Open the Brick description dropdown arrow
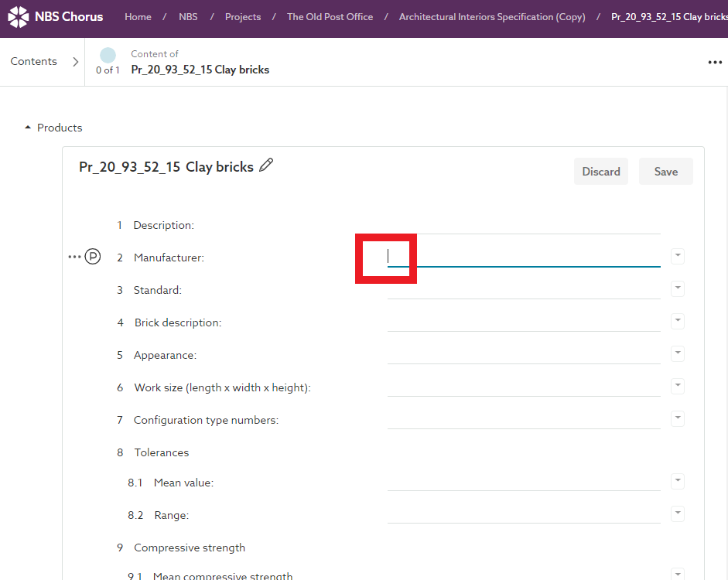Image resolution: width=728 pixels, height=580 pixels. pos(678,321)
